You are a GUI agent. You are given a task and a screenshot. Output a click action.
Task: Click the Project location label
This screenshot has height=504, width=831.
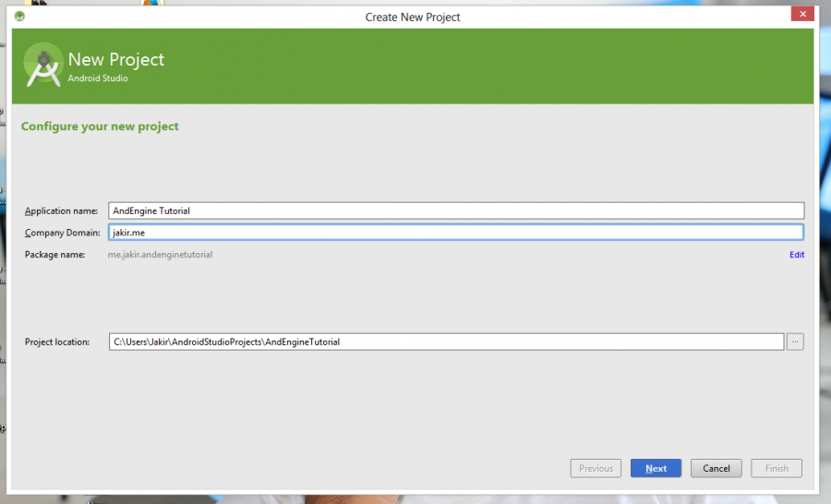(57, 342)
